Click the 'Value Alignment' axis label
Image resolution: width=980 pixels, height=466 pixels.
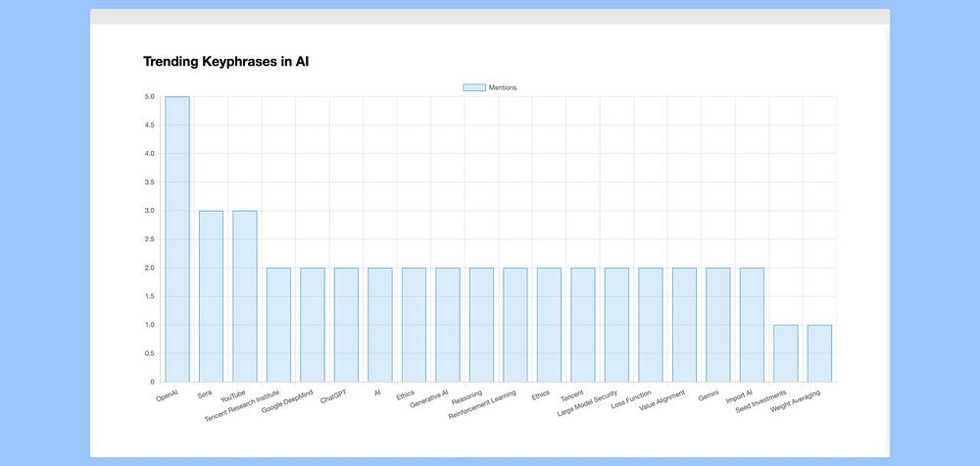[x=661, y=399]
